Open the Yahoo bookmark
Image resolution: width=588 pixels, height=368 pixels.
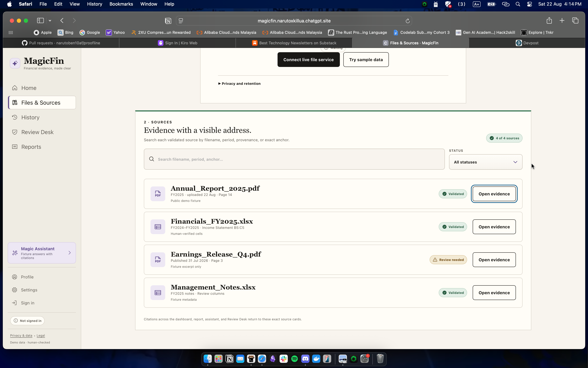tap(115, 32)
